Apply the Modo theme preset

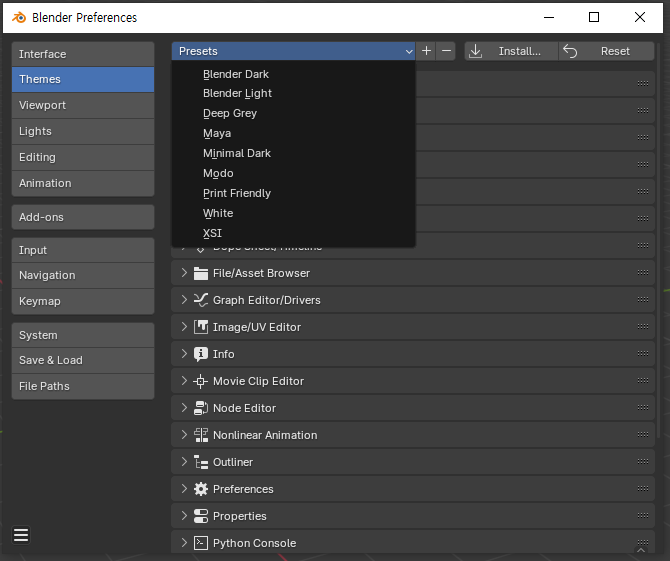(294, 173)
